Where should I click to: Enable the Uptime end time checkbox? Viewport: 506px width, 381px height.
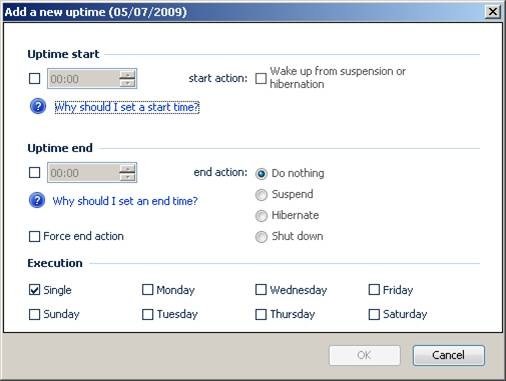pos(35,173)
